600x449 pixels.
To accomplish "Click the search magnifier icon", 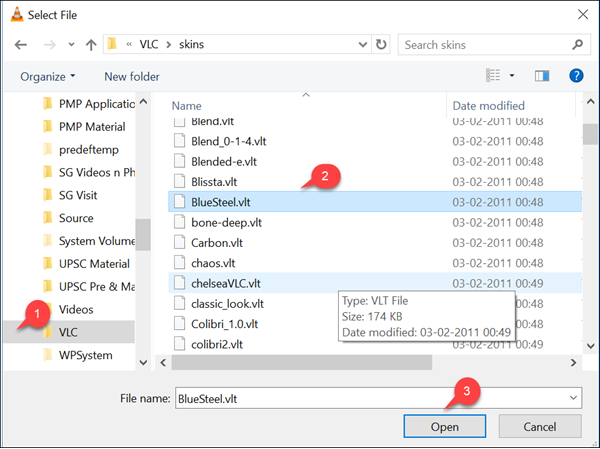I will tap(575, 45).
